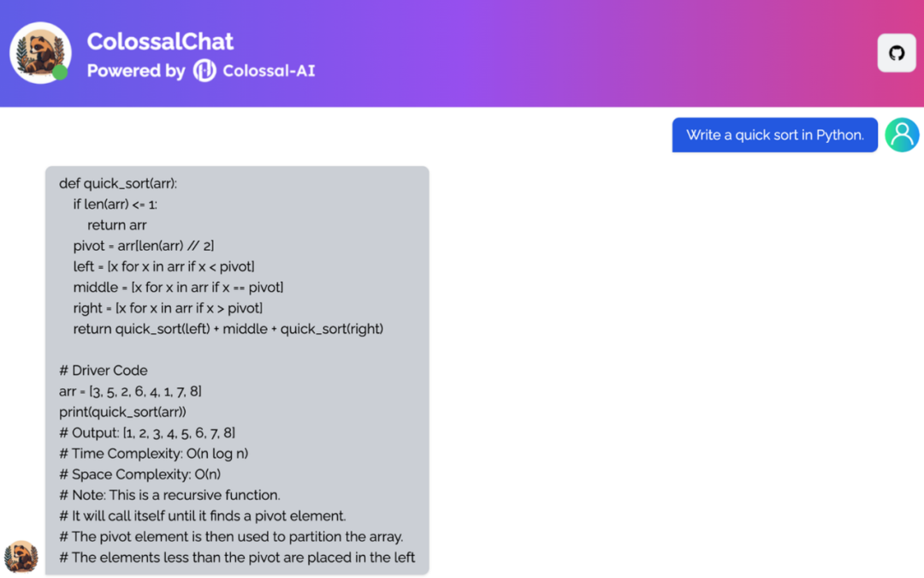Click the 'Powered by' label in the header
Image resolution: width=924 pixels, height=578 pixels.
[136, 71]
